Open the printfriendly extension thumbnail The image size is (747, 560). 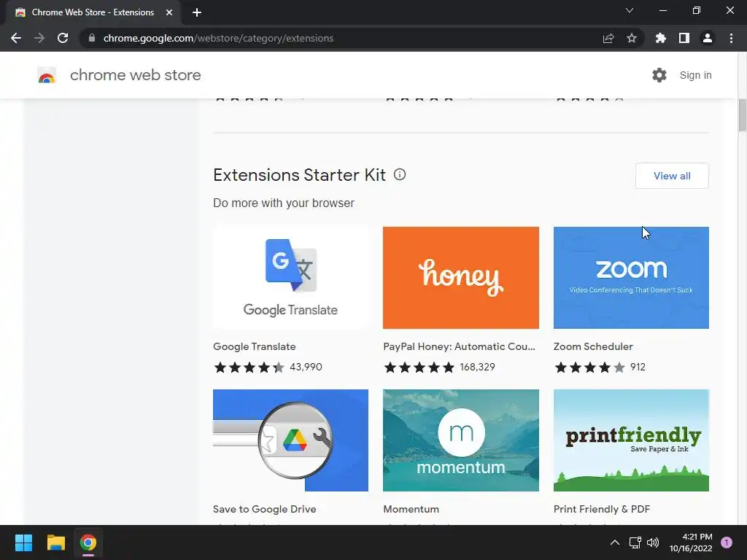pos(631,440)
